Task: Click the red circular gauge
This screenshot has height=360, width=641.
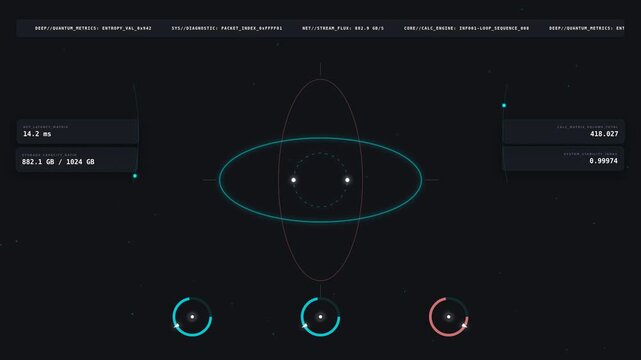Action: 448,317
